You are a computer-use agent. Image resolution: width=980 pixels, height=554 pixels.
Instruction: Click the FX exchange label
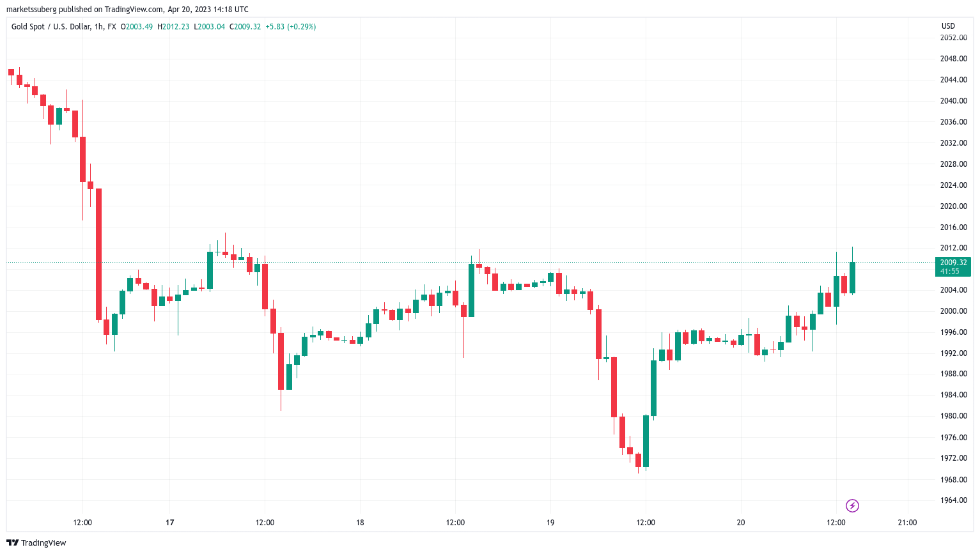click(x=112, y=27)
